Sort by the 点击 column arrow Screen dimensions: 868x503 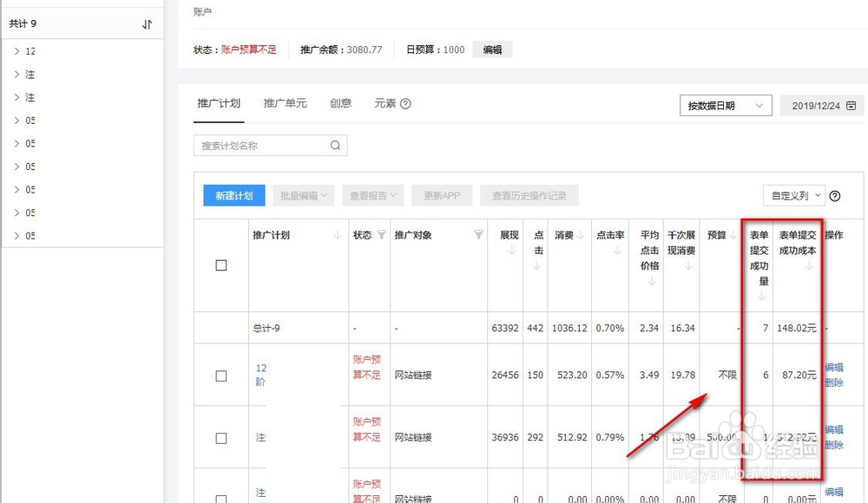[536, 266]
